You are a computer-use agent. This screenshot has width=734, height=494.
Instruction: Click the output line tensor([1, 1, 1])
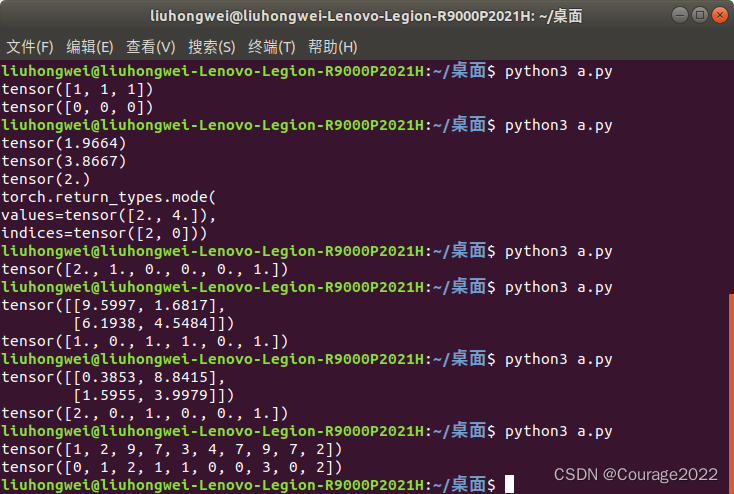click(77, 89)
